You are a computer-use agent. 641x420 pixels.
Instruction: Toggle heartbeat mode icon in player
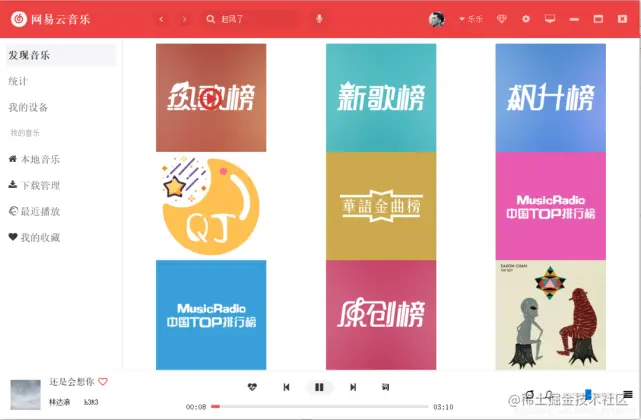(x=252, y=387)
